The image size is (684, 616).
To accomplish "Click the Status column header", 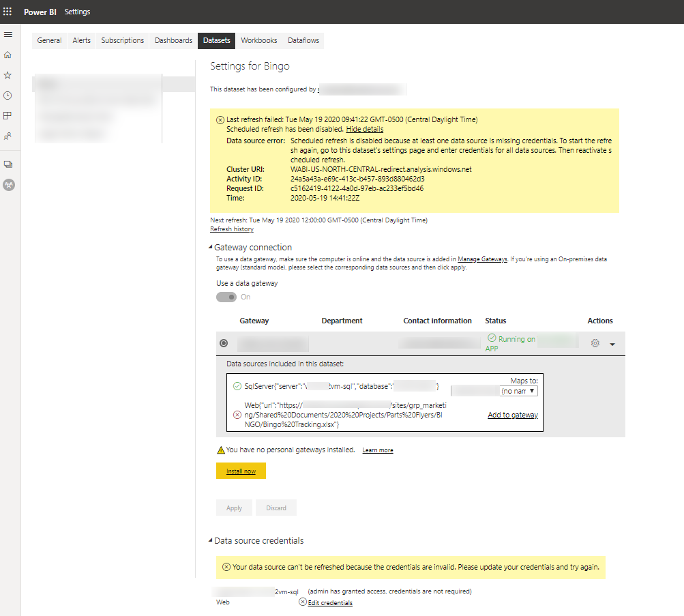I will tap(496, 321).
